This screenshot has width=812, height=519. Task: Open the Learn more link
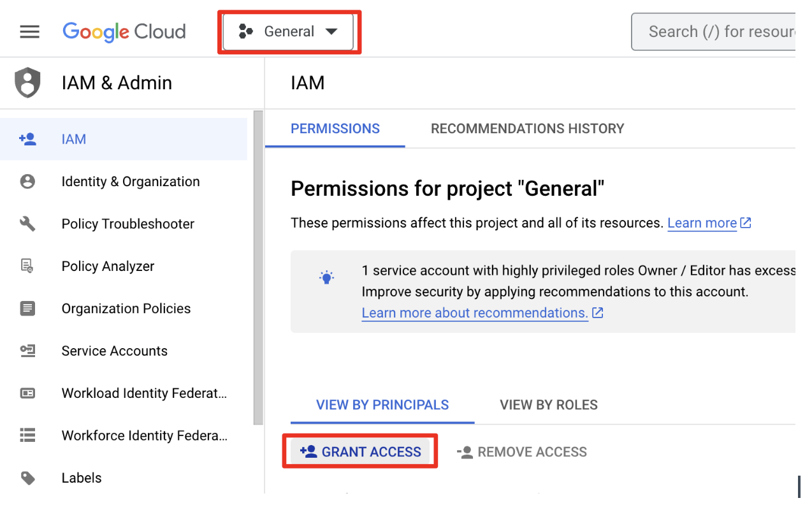[x=702, y=223]
